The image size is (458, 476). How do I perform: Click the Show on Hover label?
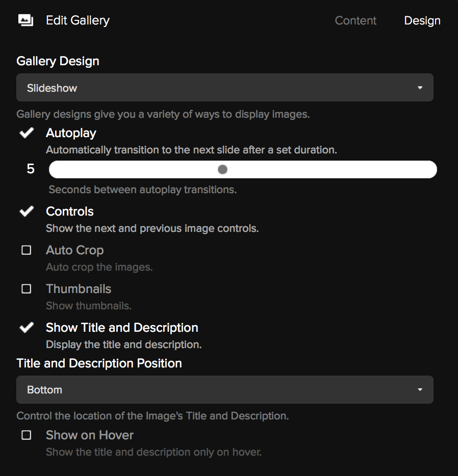click(90, 435)
